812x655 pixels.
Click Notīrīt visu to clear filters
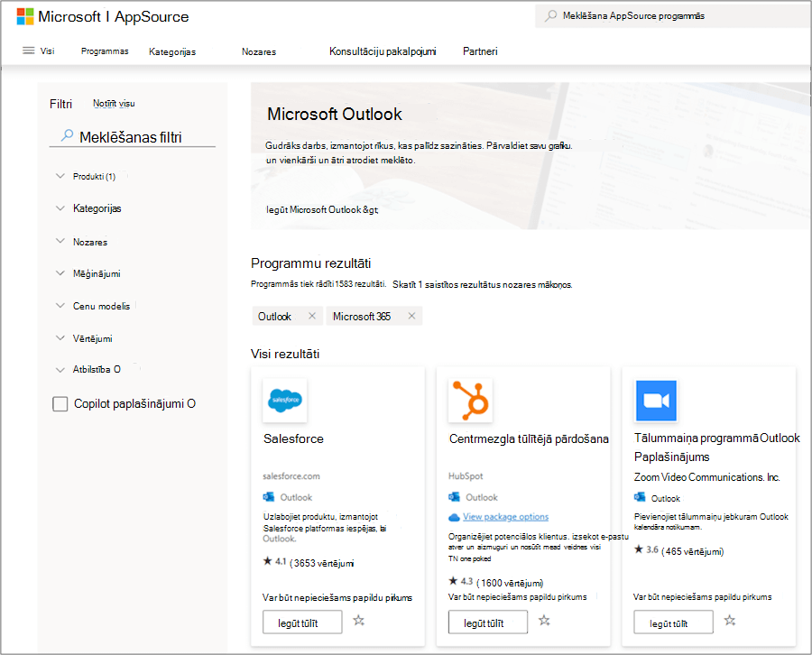pyautogui.click(x=114, y=104)
